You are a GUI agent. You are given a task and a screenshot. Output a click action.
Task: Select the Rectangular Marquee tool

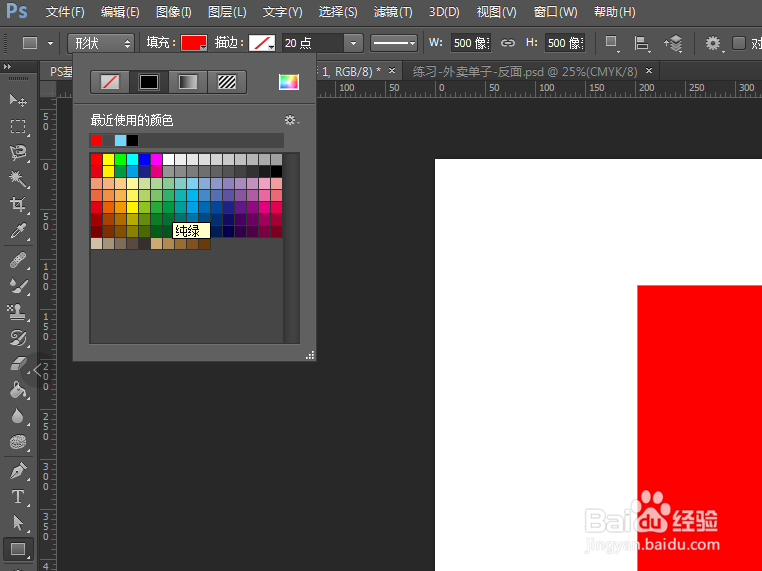coord(18,126)
